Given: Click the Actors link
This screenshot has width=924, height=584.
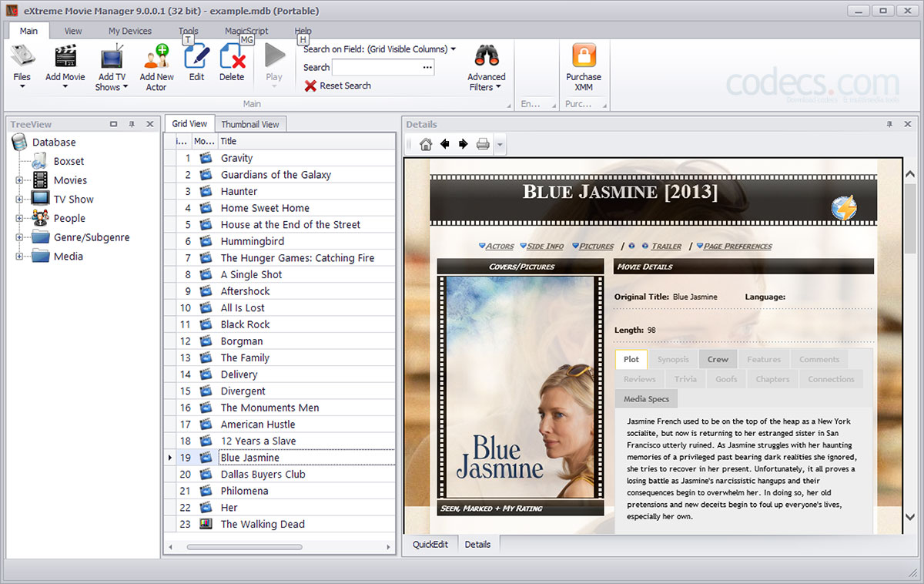Looking at the screenshot, I should pyautogui.click(x=500, y=246).
